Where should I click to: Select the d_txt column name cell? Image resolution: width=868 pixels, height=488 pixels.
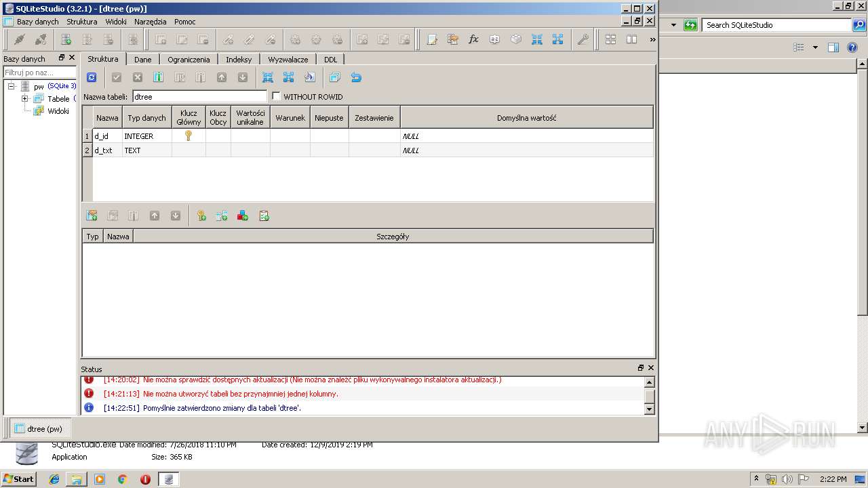pos(107,150)
